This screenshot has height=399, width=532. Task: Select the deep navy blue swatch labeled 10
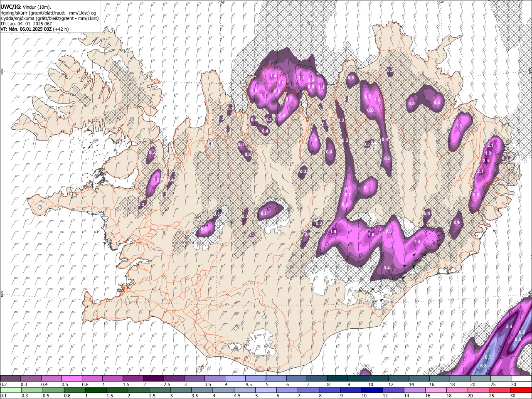(372, 390)
